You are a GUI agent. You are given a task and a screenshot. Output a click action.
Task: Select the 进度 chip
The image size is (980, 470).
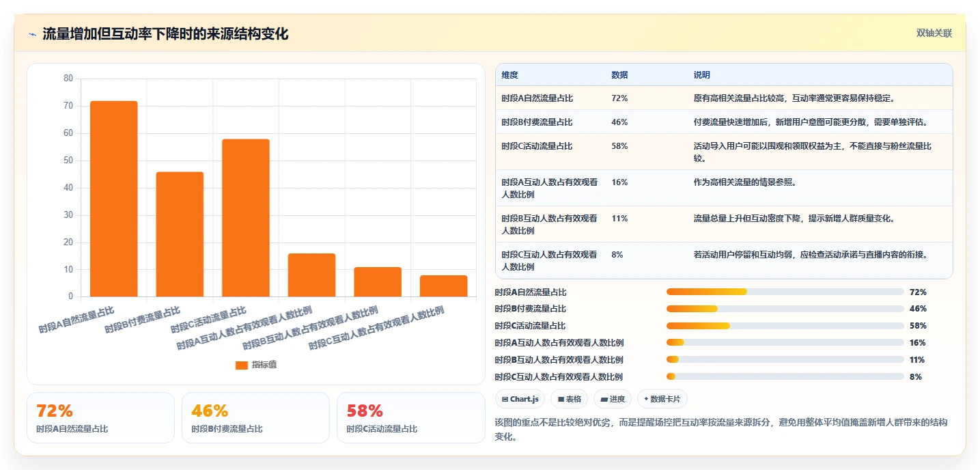coord(613,399)
